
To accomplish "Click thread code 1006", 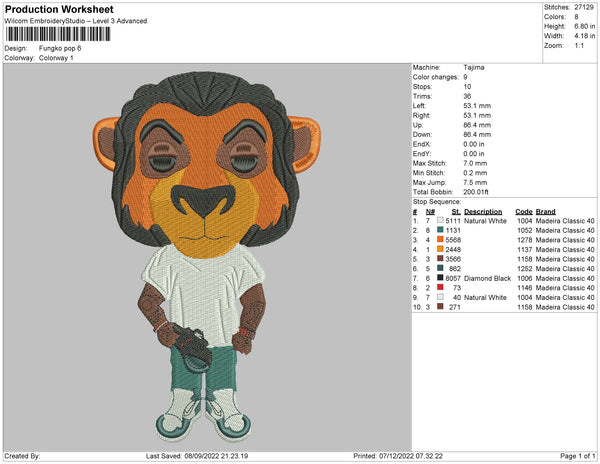I will point(525,278).
